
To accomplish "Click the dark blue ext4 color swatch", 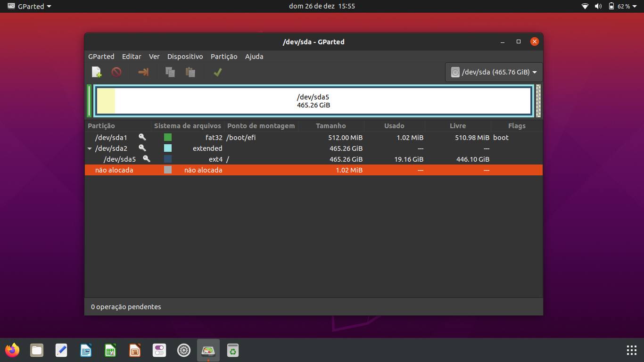I will point(168,159).
